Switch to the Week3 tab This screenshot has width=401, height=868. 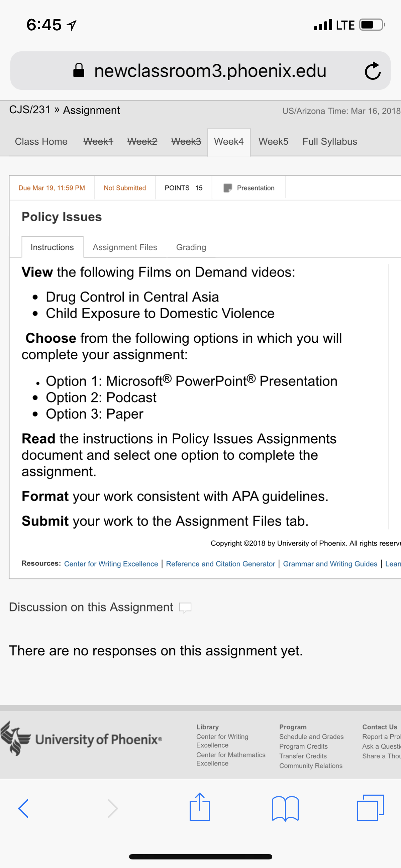click(x=186, y=141)
